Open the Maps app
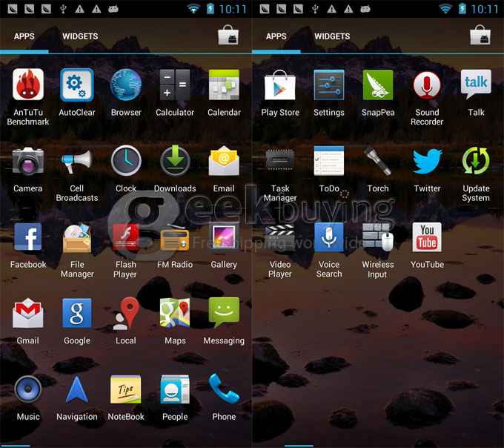Screen dimensions: 504x448 point(175,313)
